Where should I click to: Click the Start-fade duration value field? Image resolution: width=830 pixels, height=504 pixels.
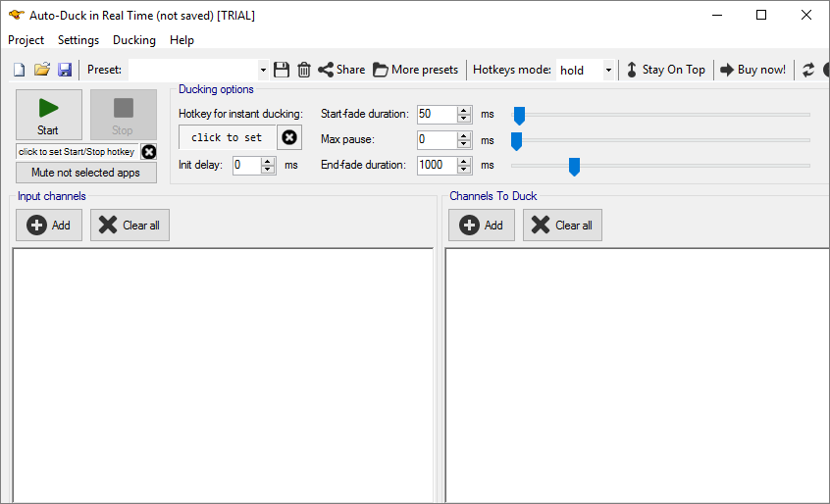[x=437, y=114]
